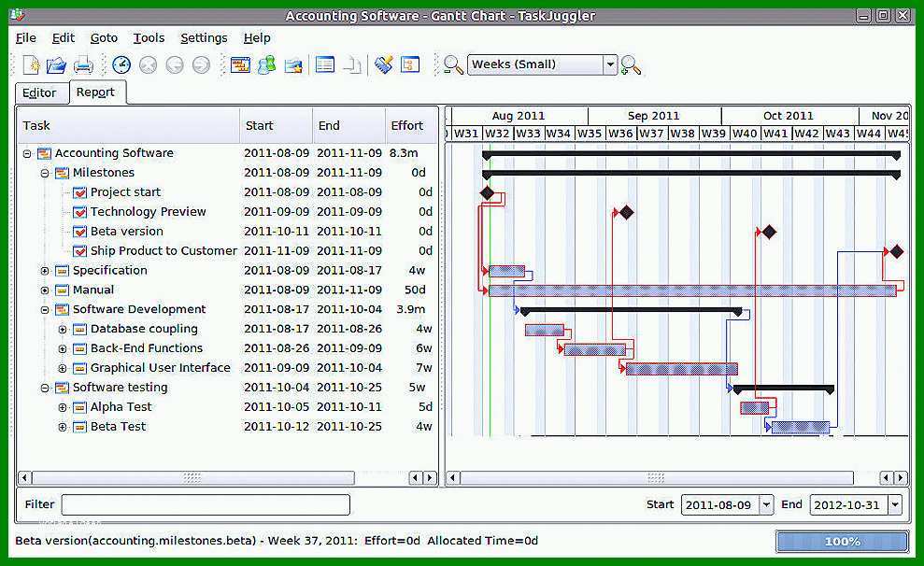This screenshot has height=566, width=924.
Task: Expand the Back-End Functions task
Action: (x=63, y=348)
